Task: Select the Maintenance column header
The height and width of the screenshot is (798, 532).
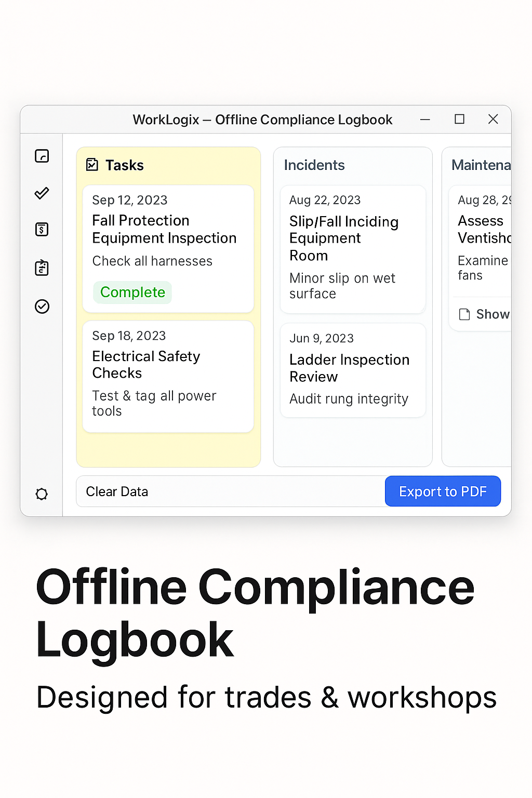Action: tap(481, 165)
